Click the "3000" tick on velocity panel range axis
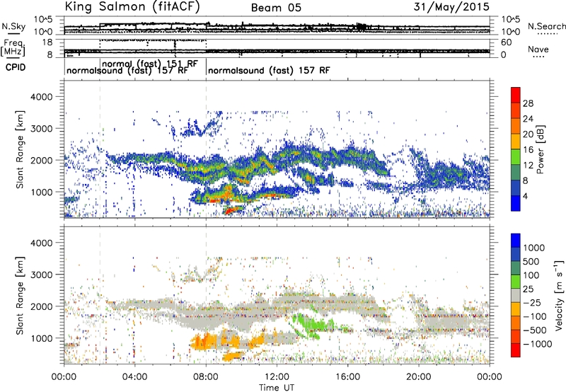The height and width of the screenshot is (392, 566). pyautogui.click(x=42, y=275)
